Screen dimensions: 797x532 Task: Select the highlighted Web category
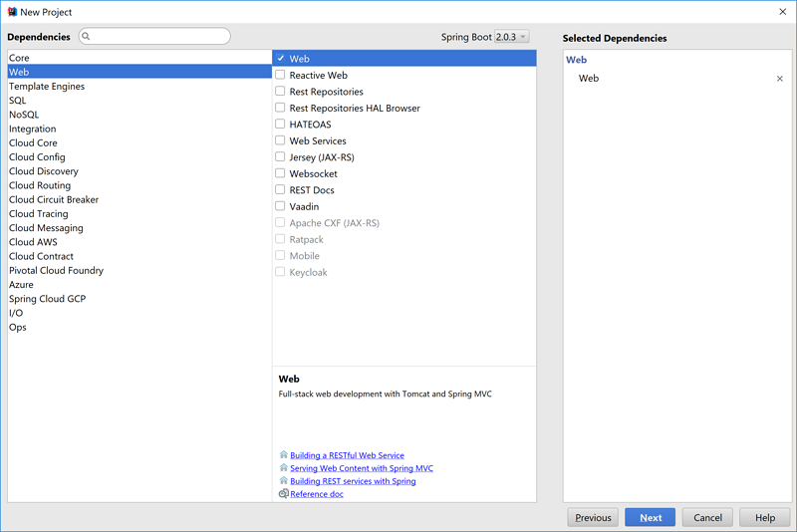click(x=139, y=72)
